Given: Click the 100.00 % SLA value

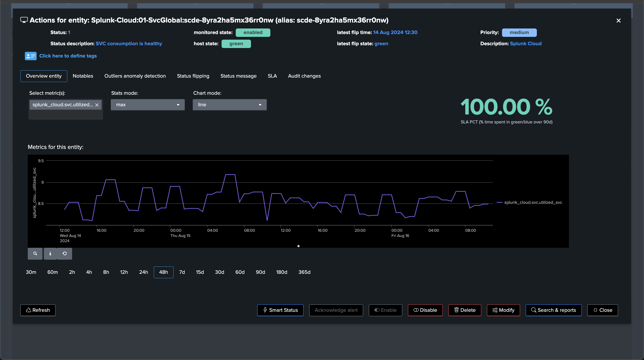Looking at the screenshot, I should (506, 107).
